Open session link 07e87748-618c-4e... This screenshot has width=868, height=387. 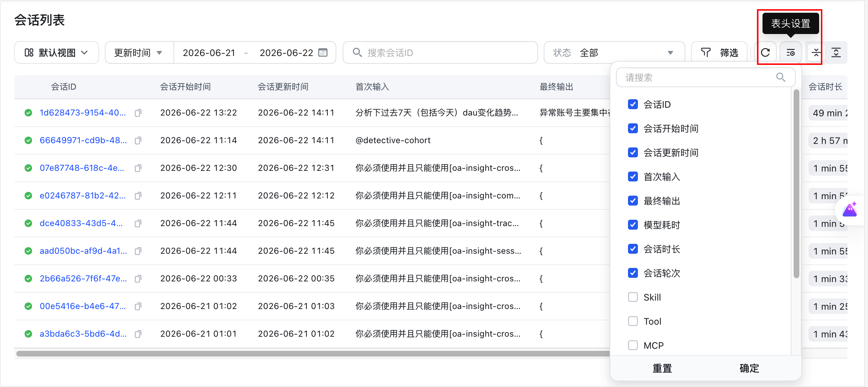point(82,168)
